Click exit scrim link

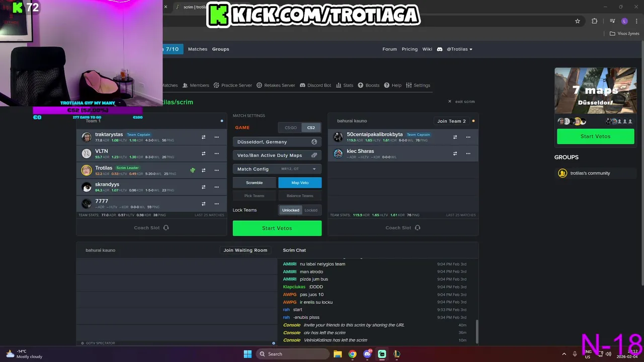click(x=461, y=102)
